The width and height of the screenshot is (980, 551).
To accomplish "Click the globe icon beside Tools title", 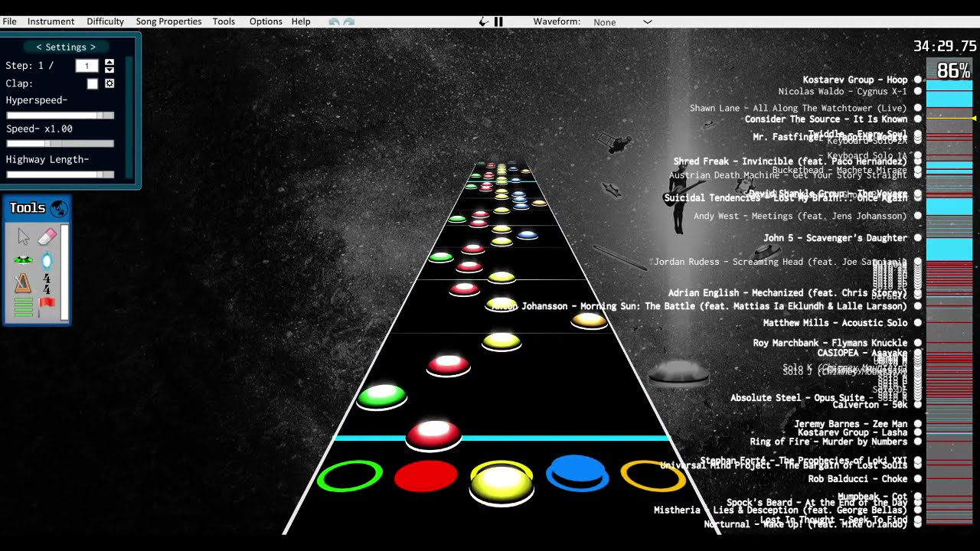I will 58,207.
